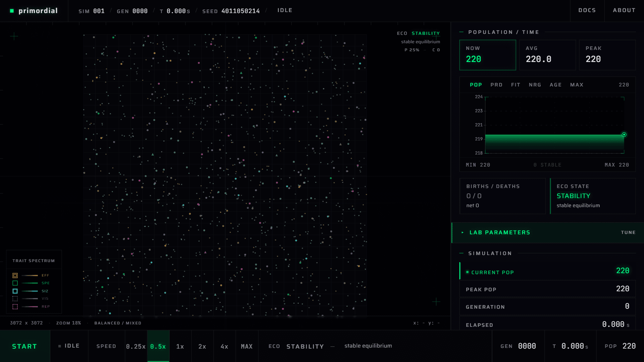The image size is (644, 362).
Task: Click the CURRENT POP row
Action: point(548,271)
